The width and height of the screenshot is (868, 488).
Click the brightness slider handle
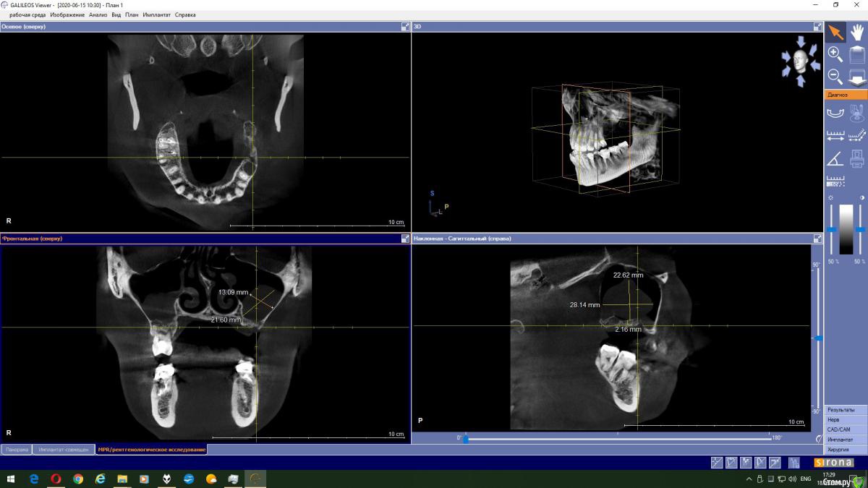(x=832, y=230)
